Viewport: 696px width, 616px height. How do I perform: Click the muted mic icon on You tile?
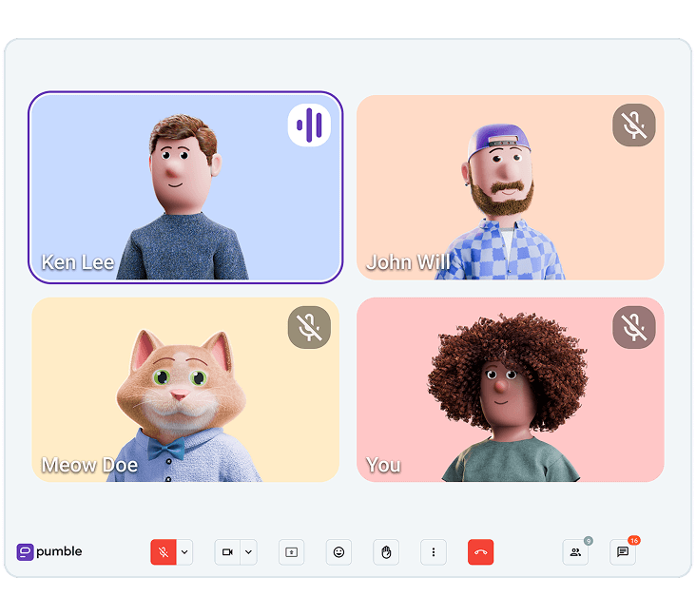633,327
